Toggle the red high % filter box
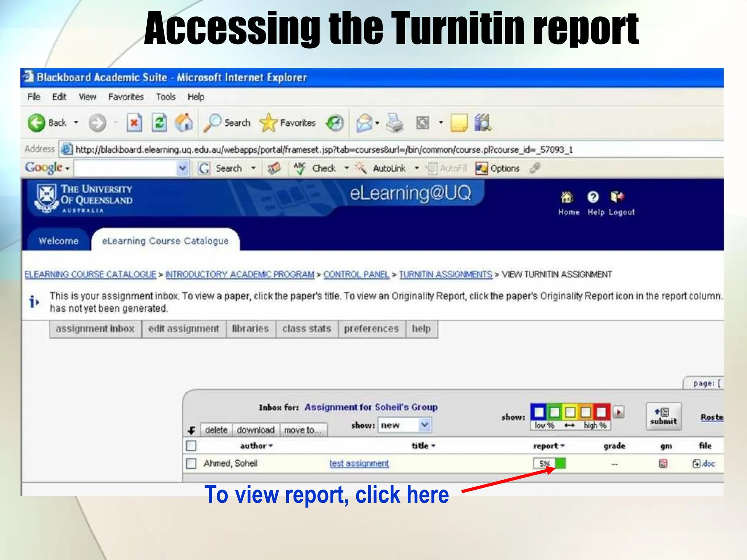 (601, 412)
